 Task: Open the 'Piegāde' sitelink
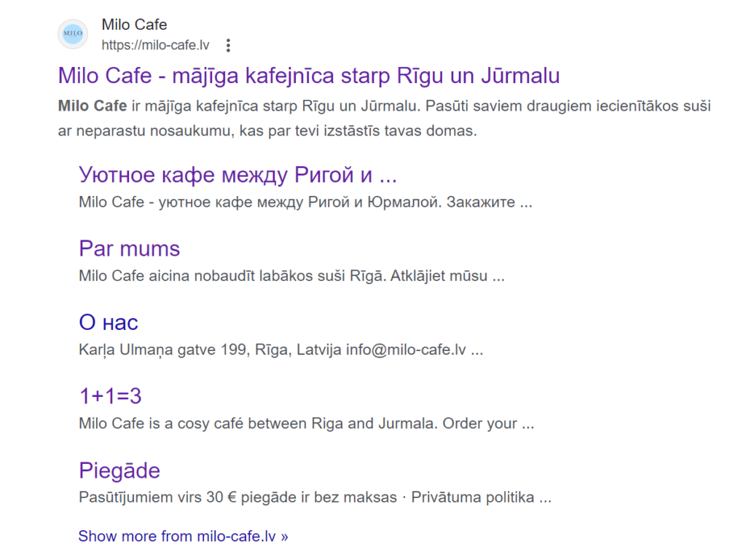[119, 470]
